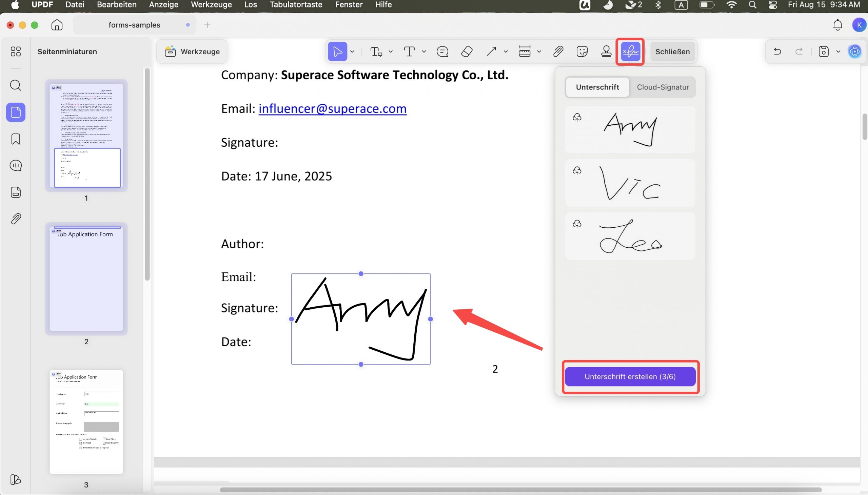
Task: Open the influencer@superace.com email link
Action: pyautogui.click(x=332, y=109)
